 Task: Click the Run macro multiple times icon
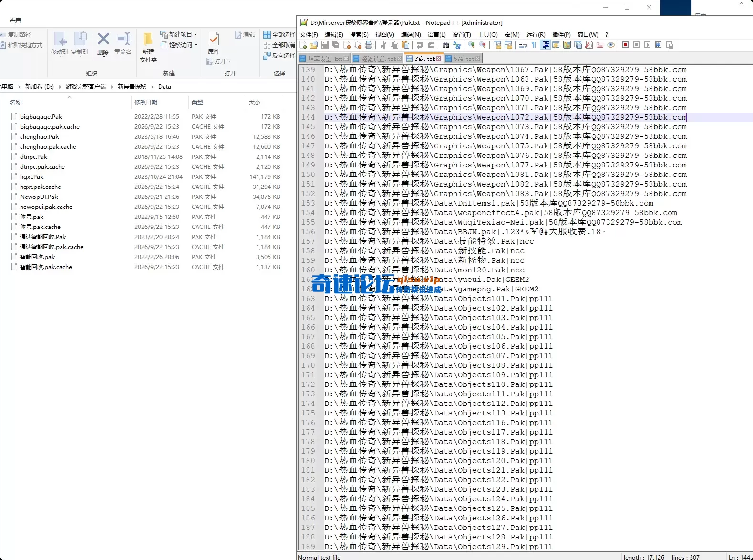pos(658,45)
